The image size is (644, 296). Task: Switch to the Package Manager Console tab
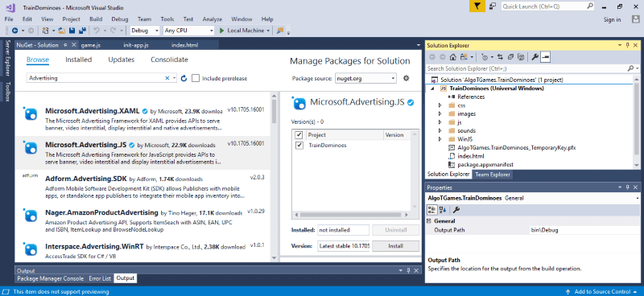50,278
